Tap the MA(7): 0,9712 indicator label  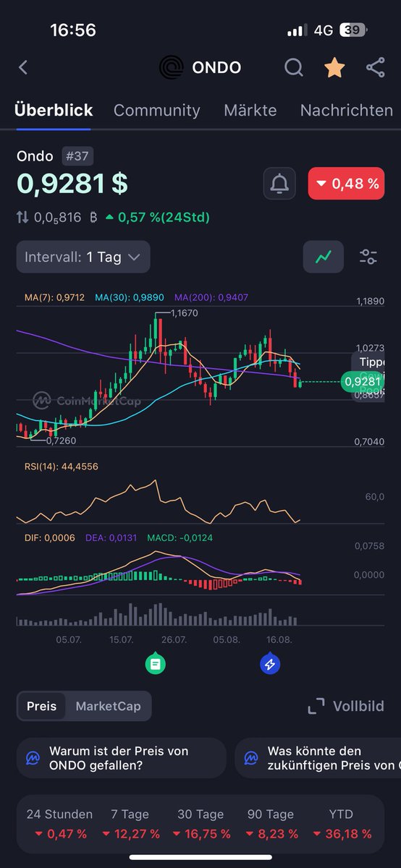pos(54,297)
